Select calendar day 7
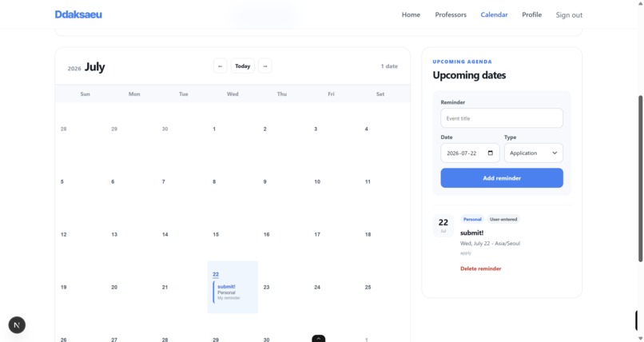644x342 pixels. click(164, 182)
